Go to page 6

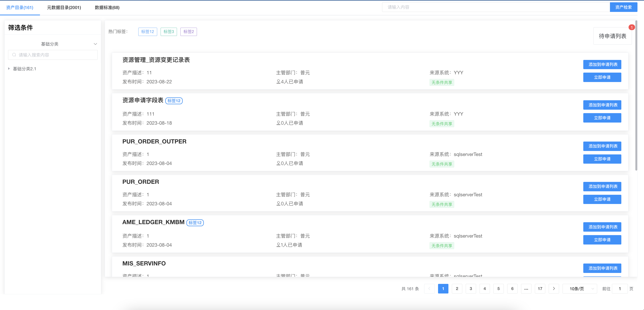pos(512,289)
